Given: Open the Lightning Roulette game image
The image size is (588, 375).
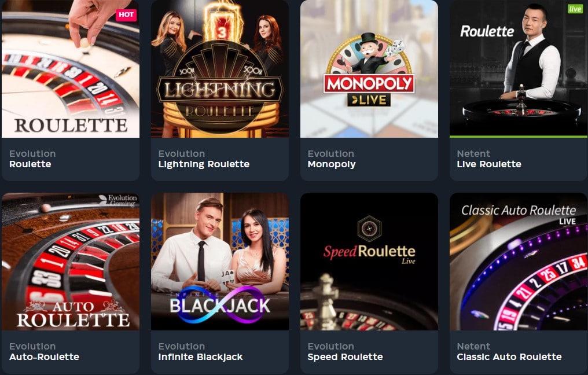Looking at the screenshot, I should 220,69.
